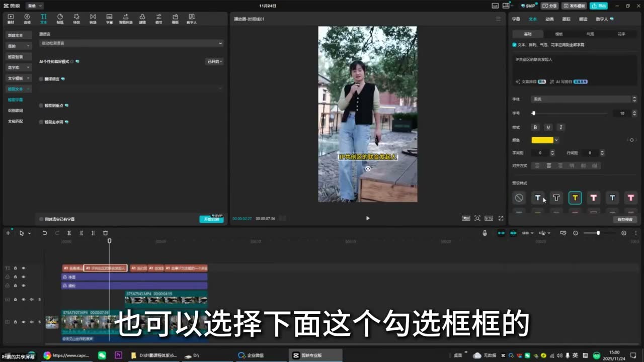
Task: Click the fullscreen icon in the player
Action: 501,218
